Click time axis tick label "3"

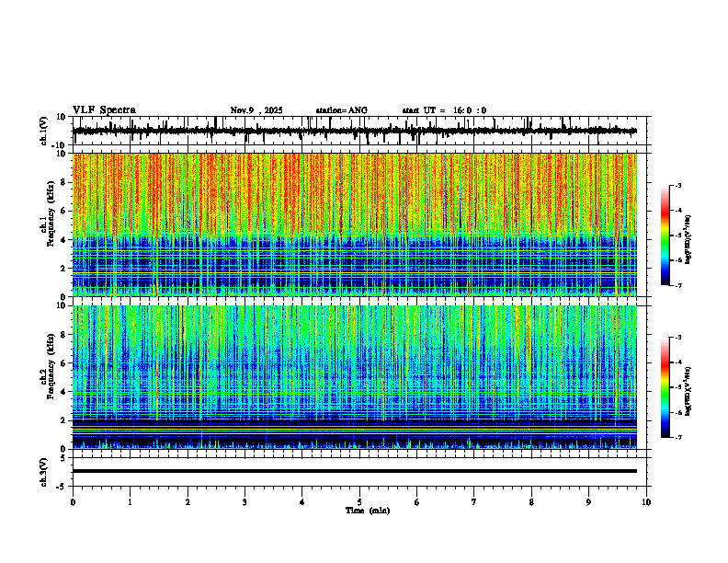click(245, 502)
